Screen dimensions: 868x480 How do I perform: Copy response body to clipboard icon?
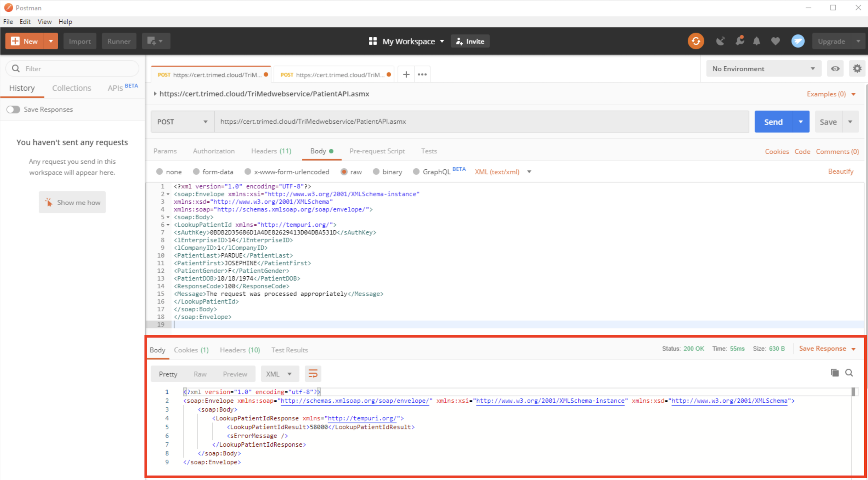click(x=835, y=372)
